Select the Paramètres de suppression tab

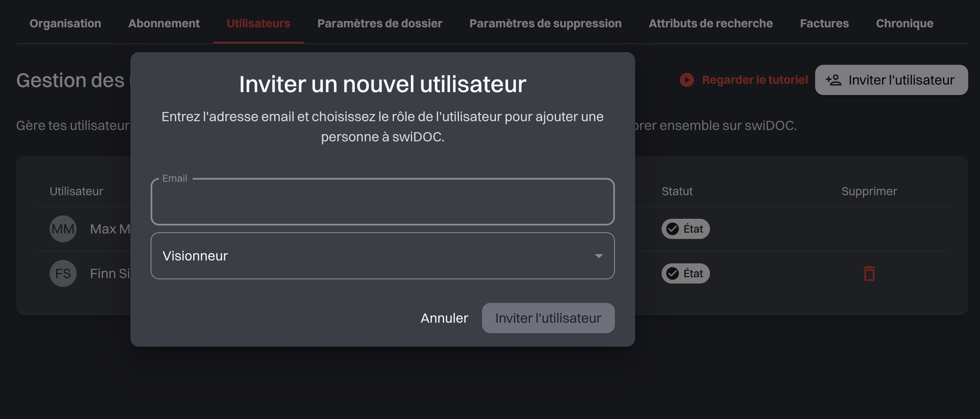click(546, 24)
